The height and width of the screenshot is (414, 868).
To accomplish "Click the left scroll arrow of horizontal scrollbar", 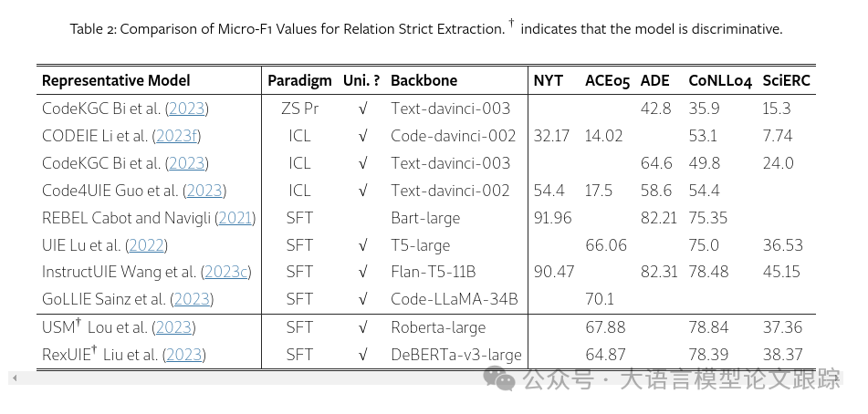I will (14, 378).
